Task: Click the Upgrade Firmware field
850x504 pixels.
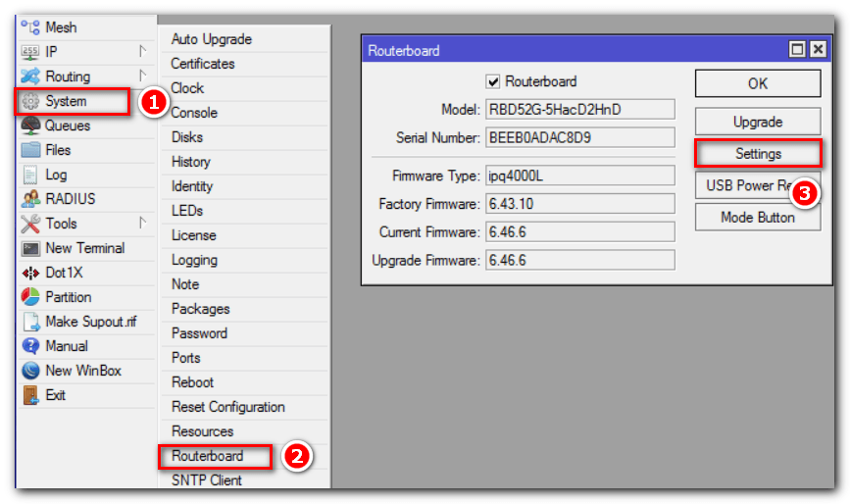Action: (580, 261)
